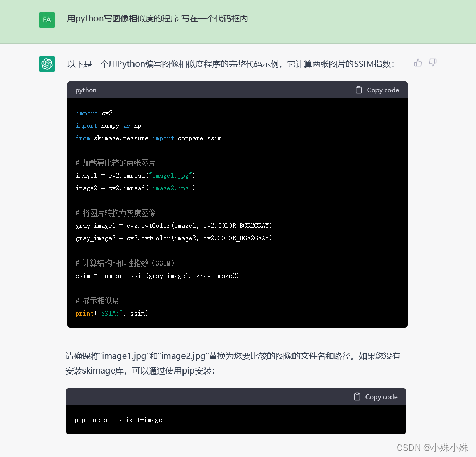Click the line reading image2.jpg with imread
The width and height of the screenshot is (476, 457).
tap(136, 188)
